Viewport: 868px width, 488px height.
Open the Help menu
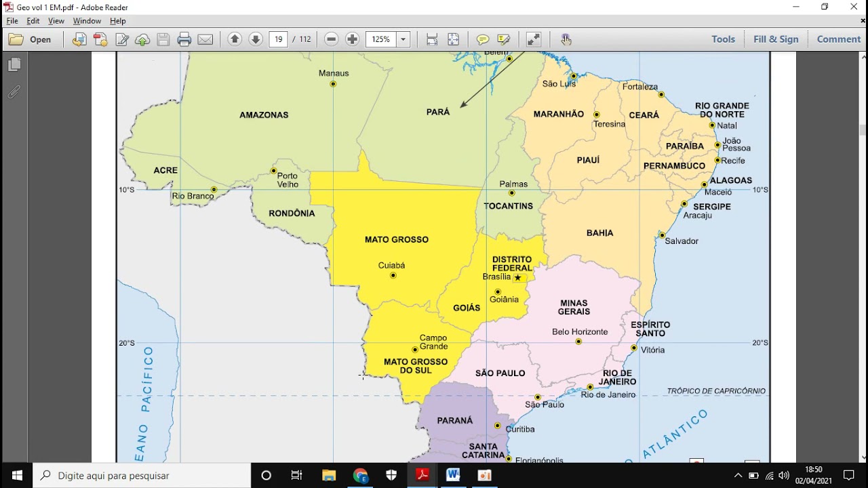pos(118,21)
